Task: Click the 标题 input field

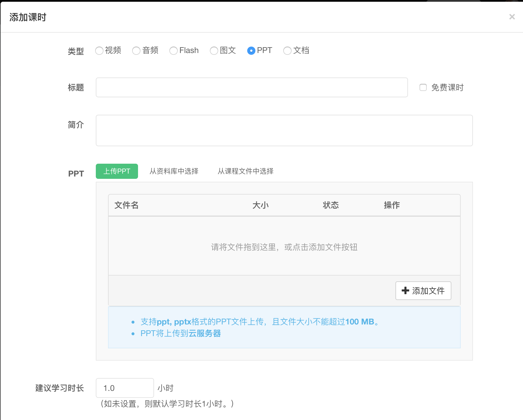Action: pyautogui.click(x=252, y=87)
